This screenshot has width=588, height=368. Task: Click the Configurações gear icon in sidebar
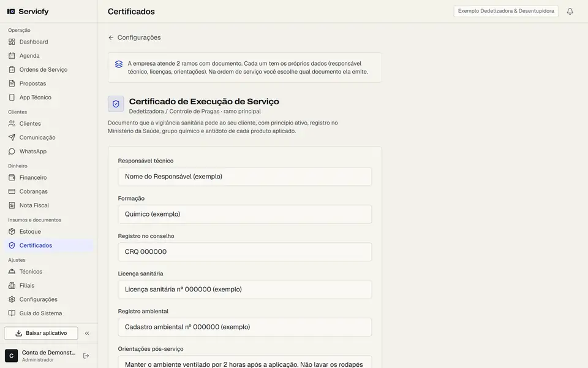pyautogui.click(x=12, y=299)
